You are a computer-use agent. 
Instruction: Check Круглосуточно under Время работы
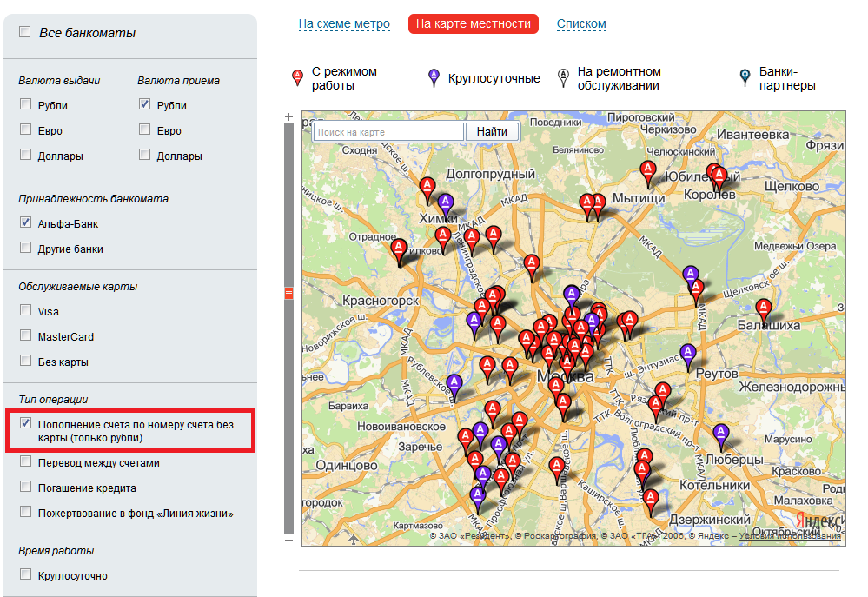(x=25, y=575)
